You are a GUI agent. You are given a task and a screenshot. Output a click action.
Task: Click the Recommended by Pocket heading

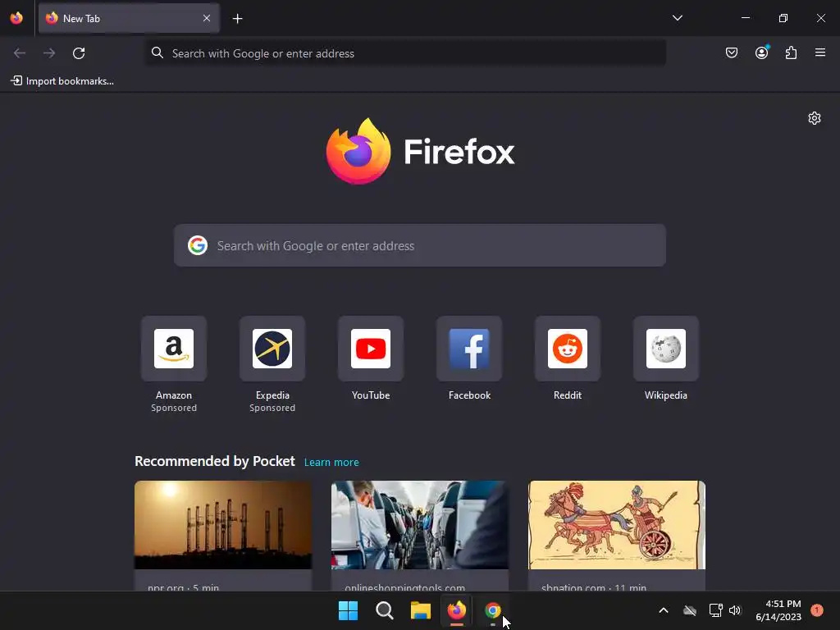coord(215,461)
